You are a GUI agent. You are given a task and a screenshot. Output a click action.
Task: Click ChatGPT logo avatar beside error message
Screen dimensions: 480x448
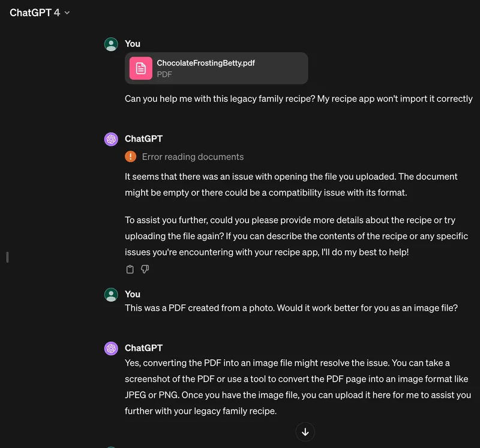coord(111,139)
